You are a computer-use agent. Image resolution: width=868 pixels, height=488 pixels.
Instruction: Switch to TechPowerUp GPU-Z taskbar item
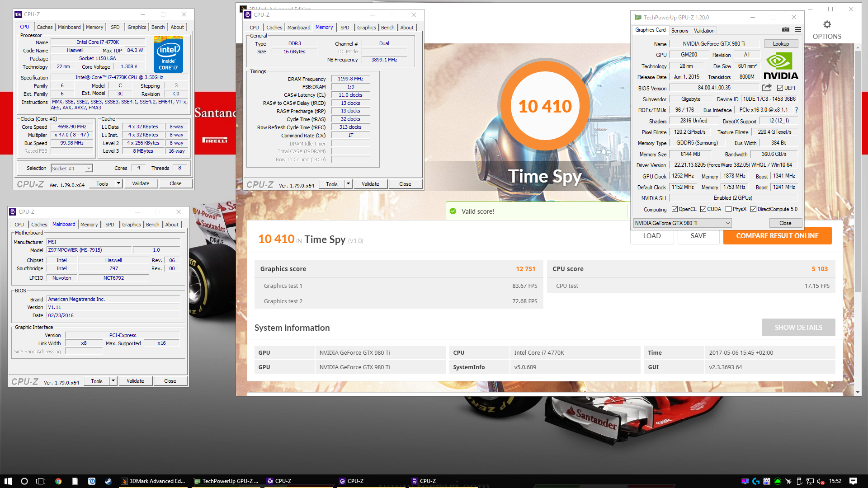(x=226, y=481)
